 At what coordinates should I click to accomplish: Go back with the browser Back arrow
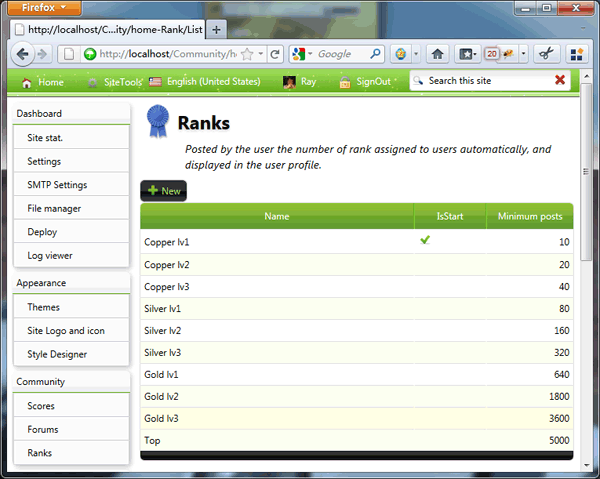pos(23,54)
